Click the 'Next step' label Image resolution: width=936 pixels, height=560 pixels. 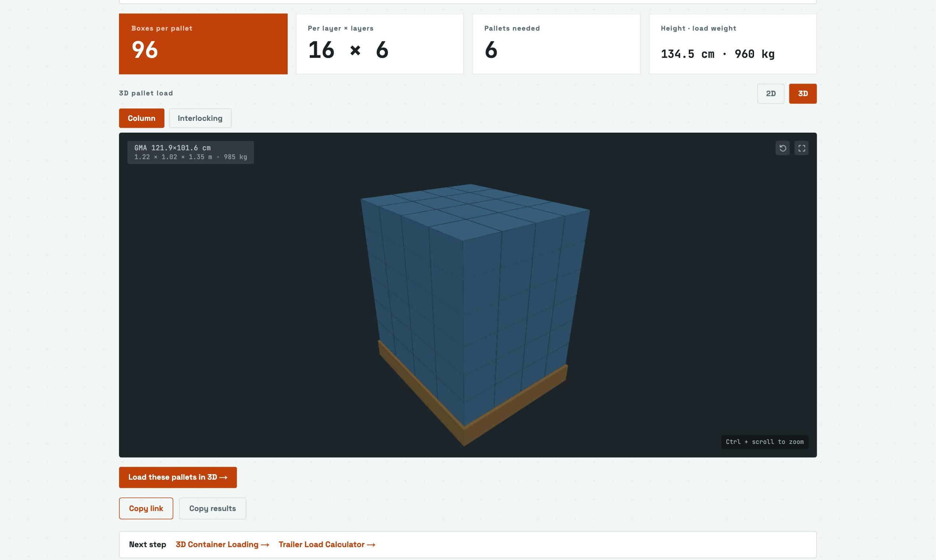point(147,545)
